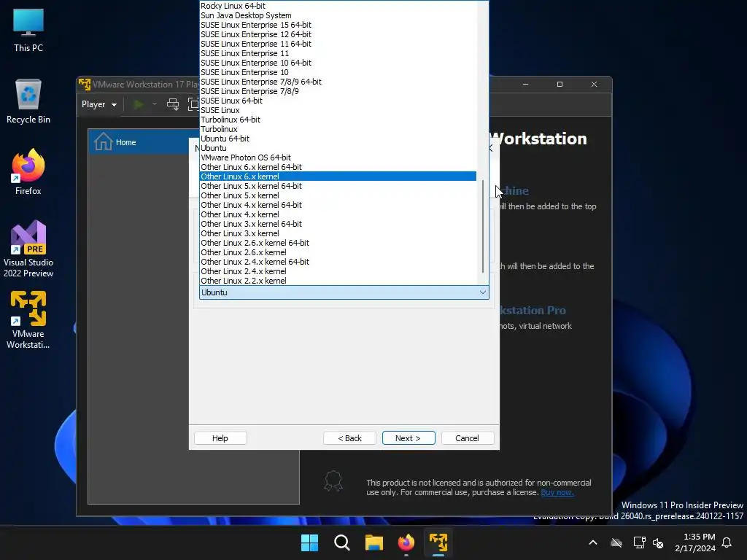Choose SUSE Linux Enterprise 12 64-bit
The width and height of the screenshot is (747, 560).
[x=338, y=34]
